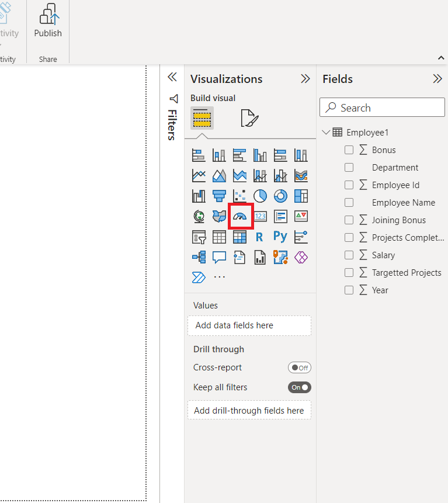Viewport: 448px width, 503px height.
Task: Select the funnel chart visual
Action: click(219, 196)
